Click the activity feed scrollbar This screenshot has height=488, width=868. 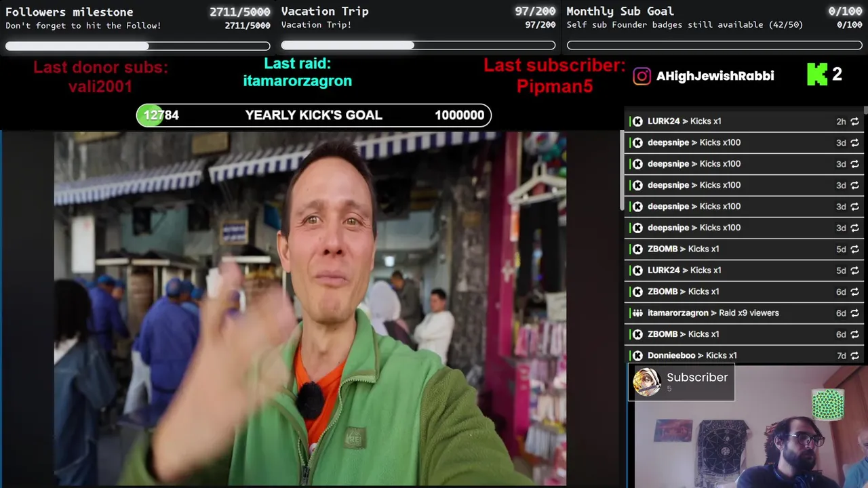[865, 110]
